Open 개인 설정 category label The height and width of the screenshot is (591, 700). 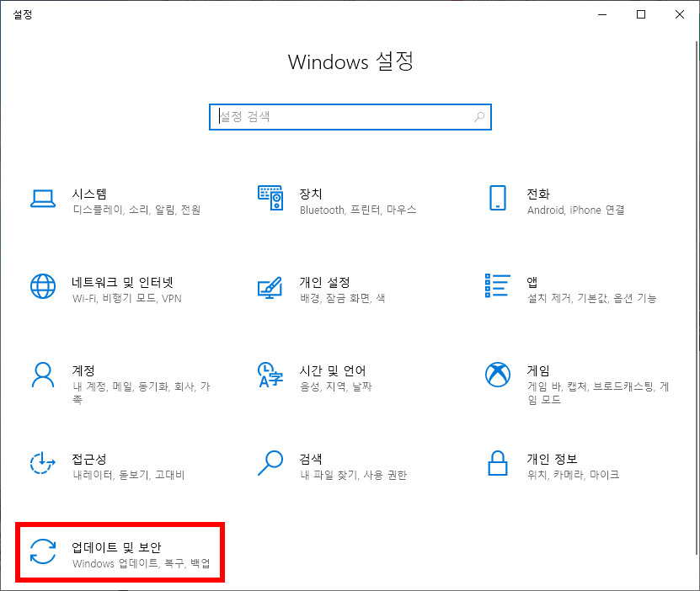pos(324,282)
